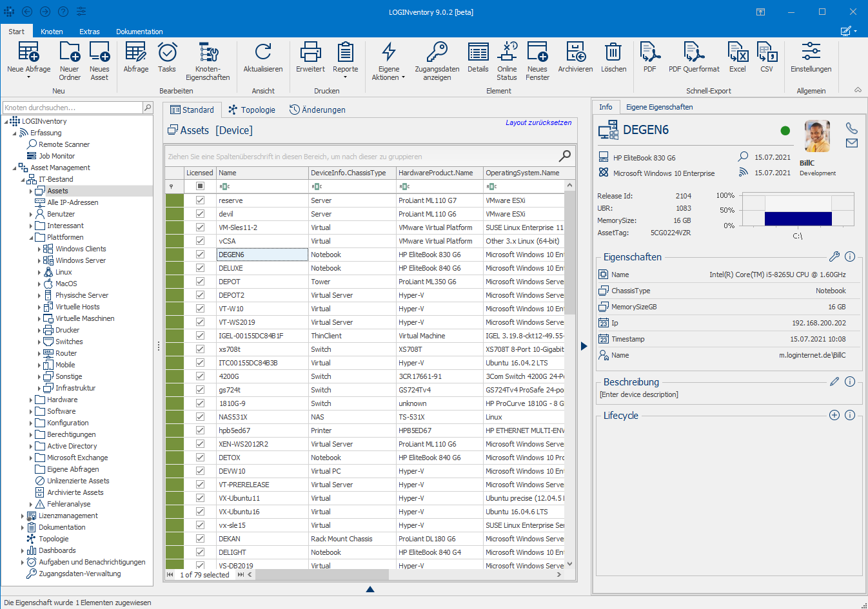
Task: Click pencil edit icon in Beschreibung
Action: pos(834,382)
